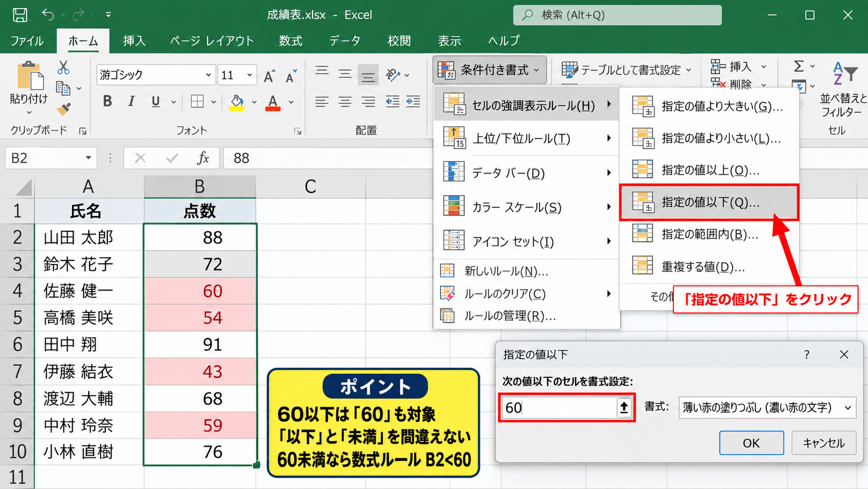
Task: Open 上位/下位ルール(T) submenu
Action: pyautogui.click(x=526, y=138)
